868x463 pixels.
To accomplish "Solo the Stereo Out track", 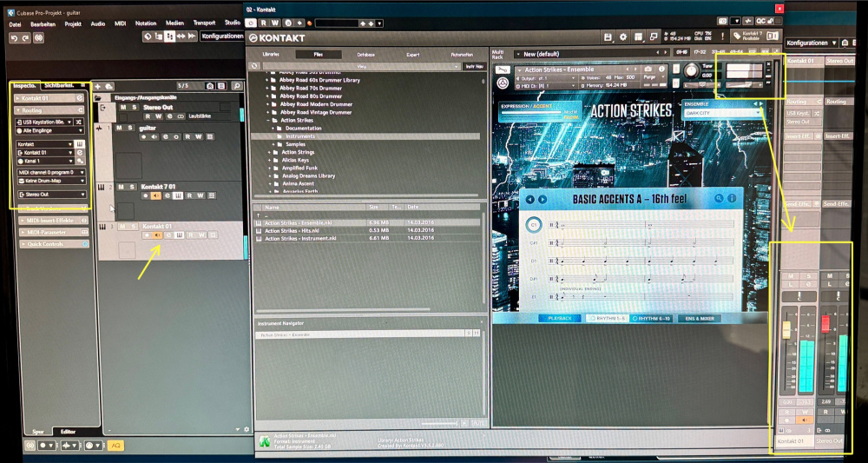I will (x=134, y=108).
